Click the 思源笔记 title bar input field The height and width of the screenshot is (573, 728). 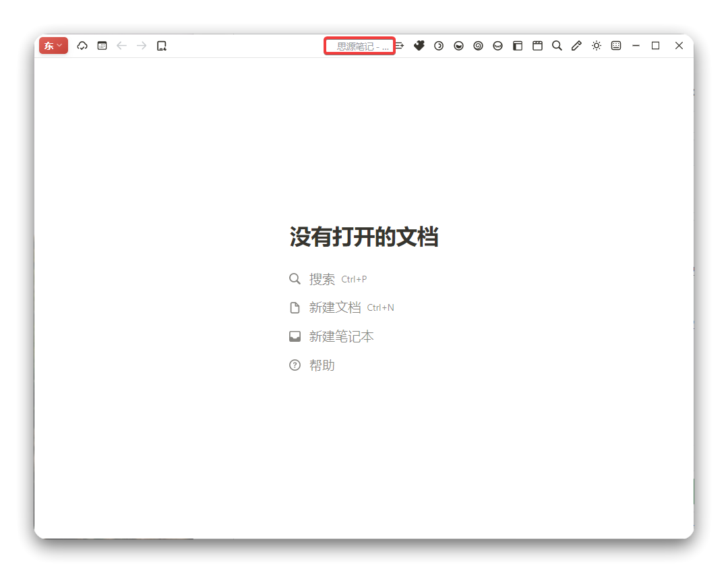pyautogui.click(x=359, y=45)
